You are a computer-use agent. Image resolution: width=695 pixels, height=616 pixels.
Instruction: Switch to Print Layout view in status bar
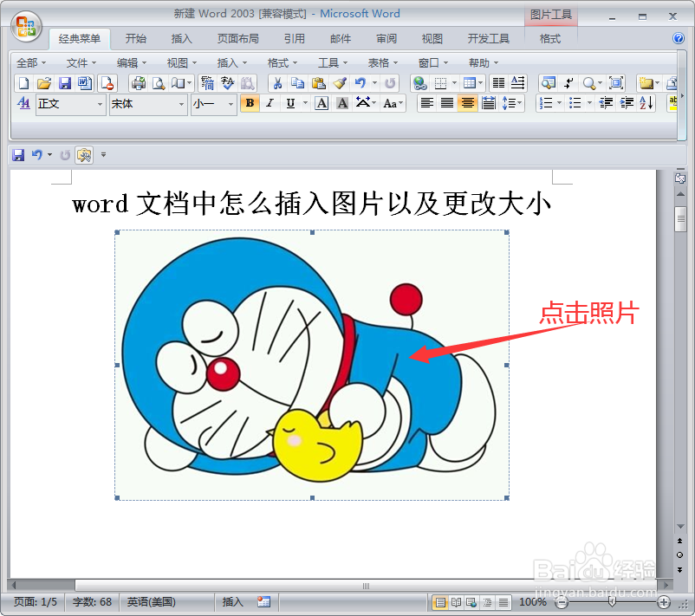[440, 602]
